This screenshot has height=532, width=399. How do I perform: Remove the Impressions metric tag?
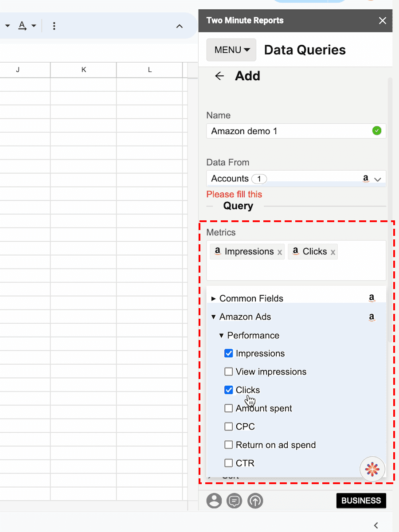[280, 252]
